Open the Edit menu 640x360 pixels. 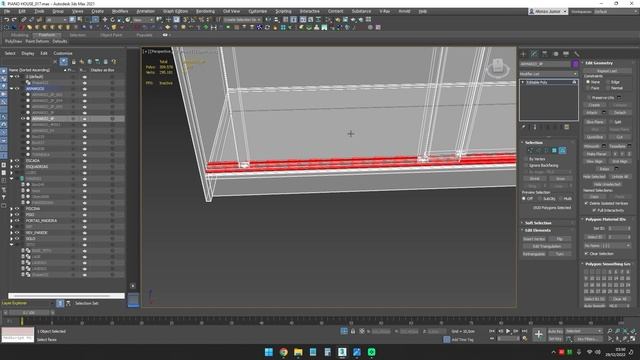(22, 11)
